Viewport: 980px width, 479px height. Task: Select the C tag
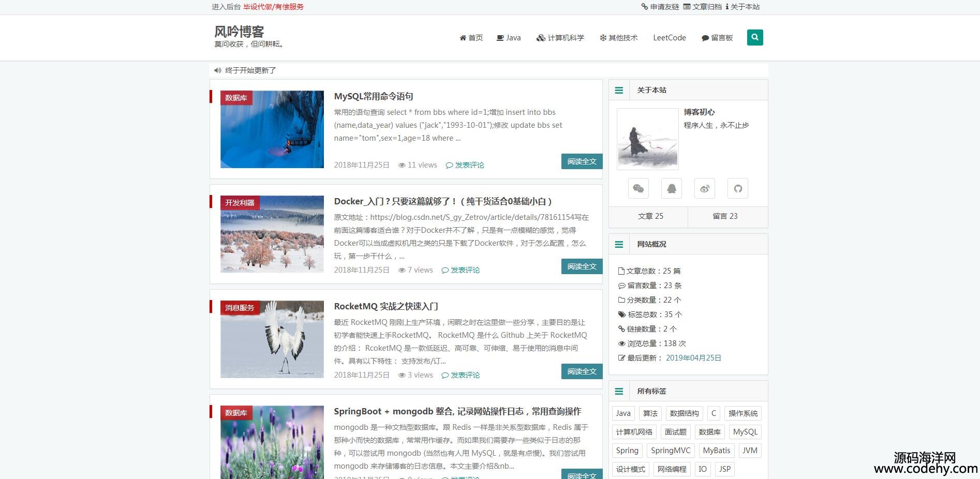click(714, 413)
